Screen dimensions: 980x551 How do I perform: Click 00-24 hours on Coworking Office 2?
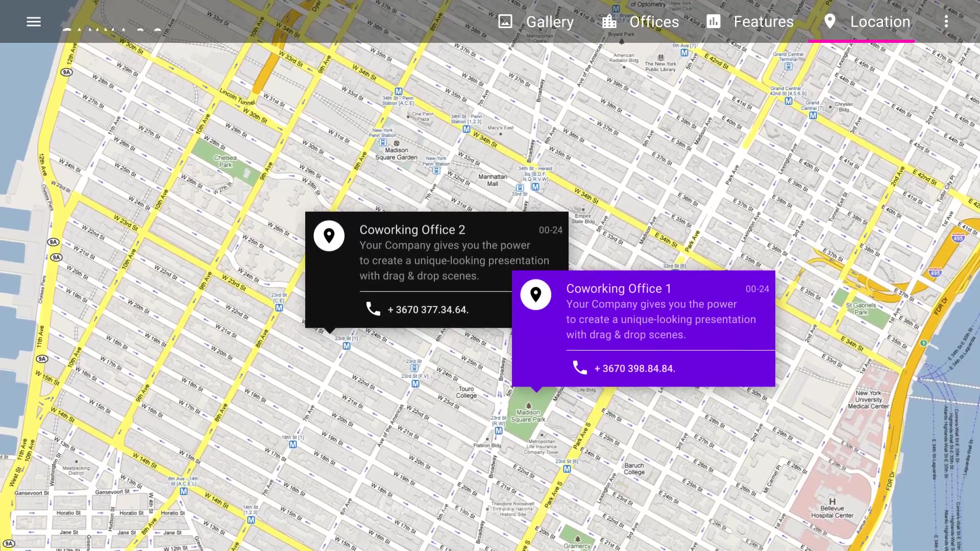tap(551, 230)
